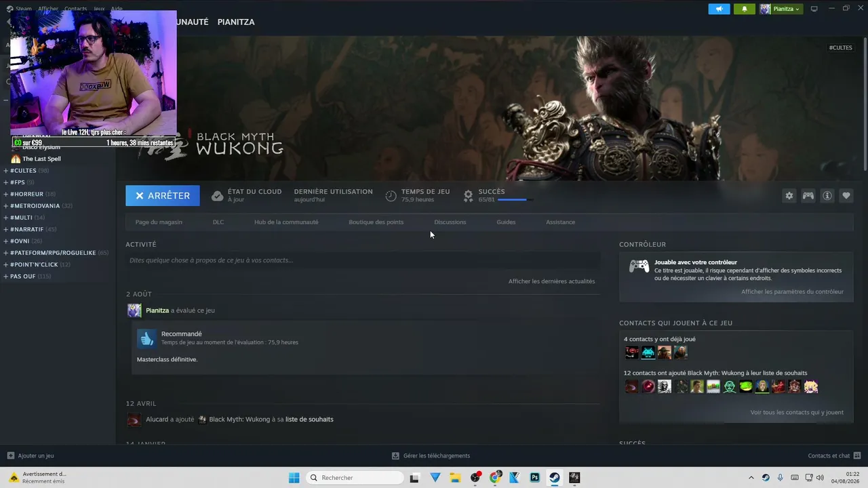The height and width of the screenshot is (488, 868).
Task: Expand the #MULTI collection
Action: point(6,218)
